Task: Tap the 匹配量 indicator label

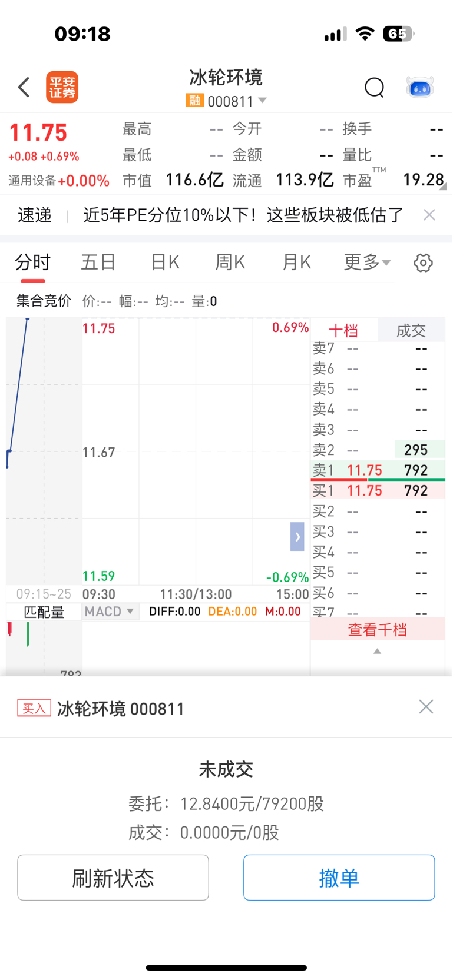Action: point(44,612)
